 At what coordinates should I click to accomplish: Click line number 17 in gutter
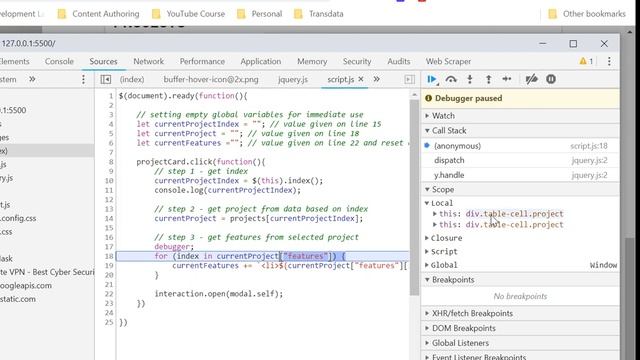[109, 247]
